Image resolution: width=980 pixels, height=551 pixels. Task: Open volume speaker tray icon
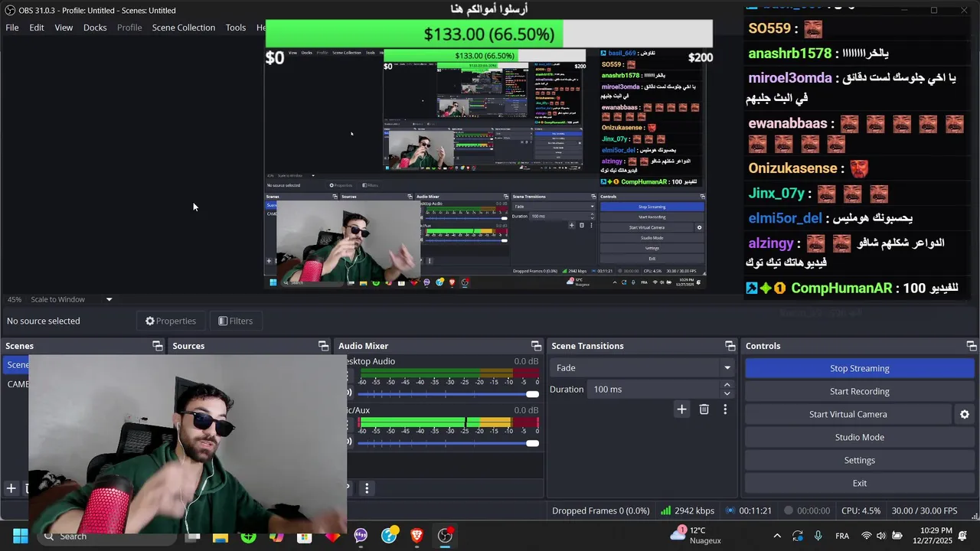coord(881,536)
